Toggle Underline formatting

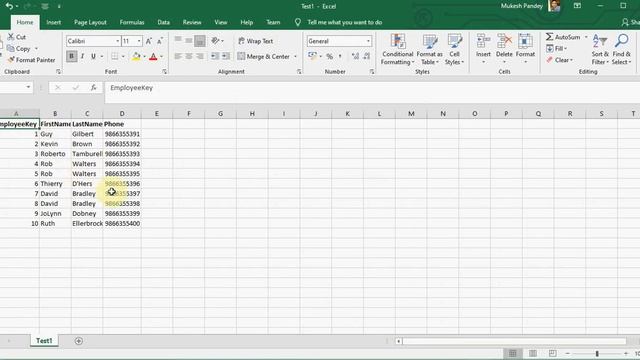(93, 56)
